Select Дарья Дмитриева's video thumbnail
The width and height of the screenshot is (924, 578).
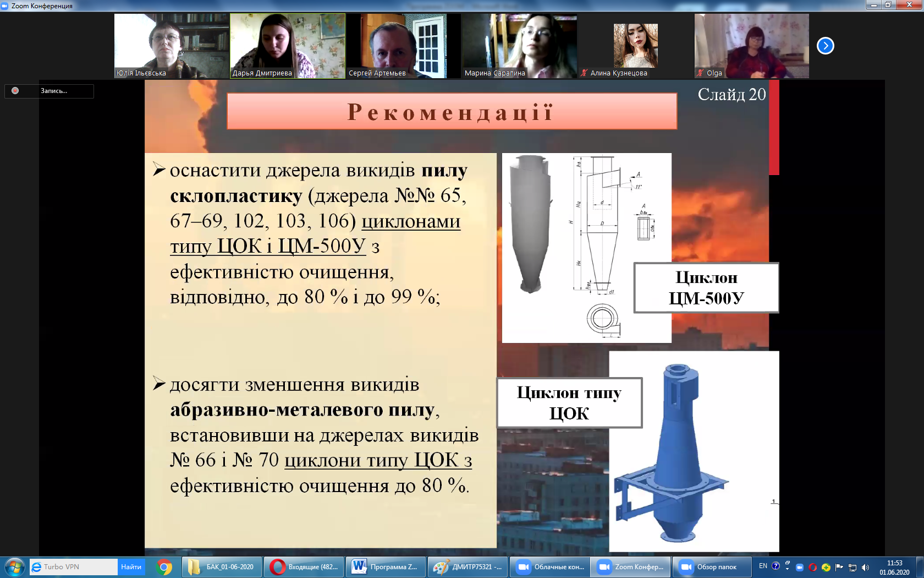click(x=288, y=46)
